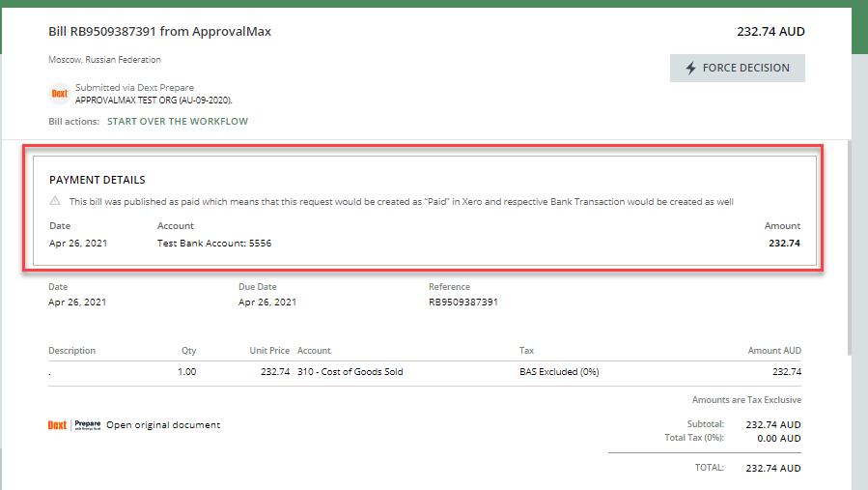Click the orange Dext logo next to Submitted via Dext Prepare
Viewport: 868px width, 490px height.
click(60, 94)
